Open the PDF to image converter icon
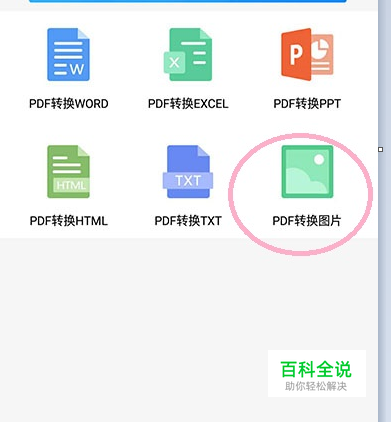 pos(307,172)
